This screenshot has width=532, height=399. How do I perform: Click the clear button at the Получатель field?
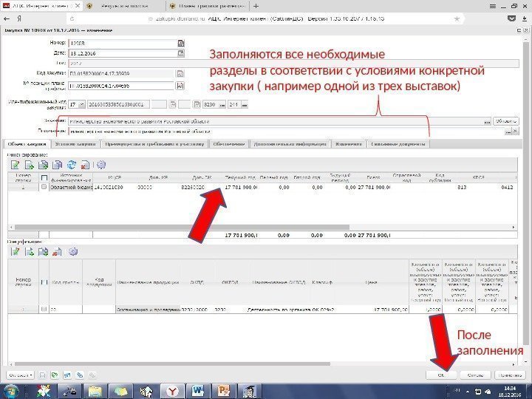[515, 132]
